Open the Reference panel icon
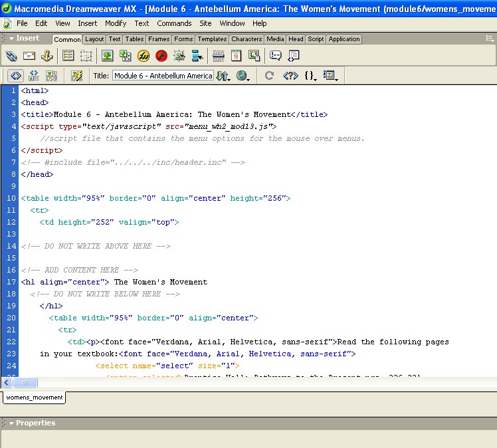497x448 pixels. pos(290,76)
